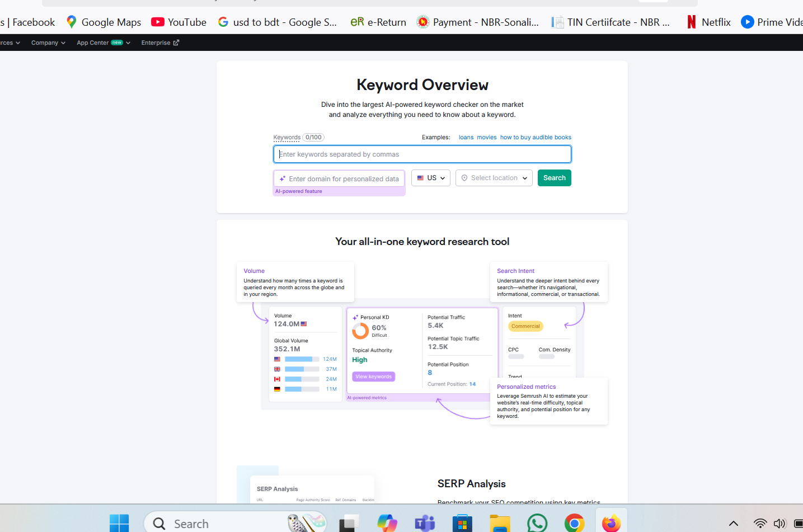Click the keywords input field

(422, 154)
